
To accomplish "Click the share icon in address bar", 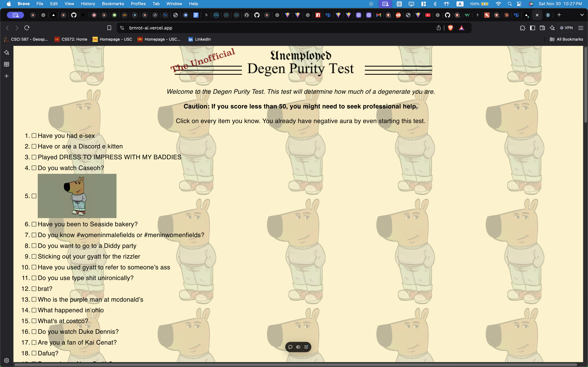I will point(439,28).
